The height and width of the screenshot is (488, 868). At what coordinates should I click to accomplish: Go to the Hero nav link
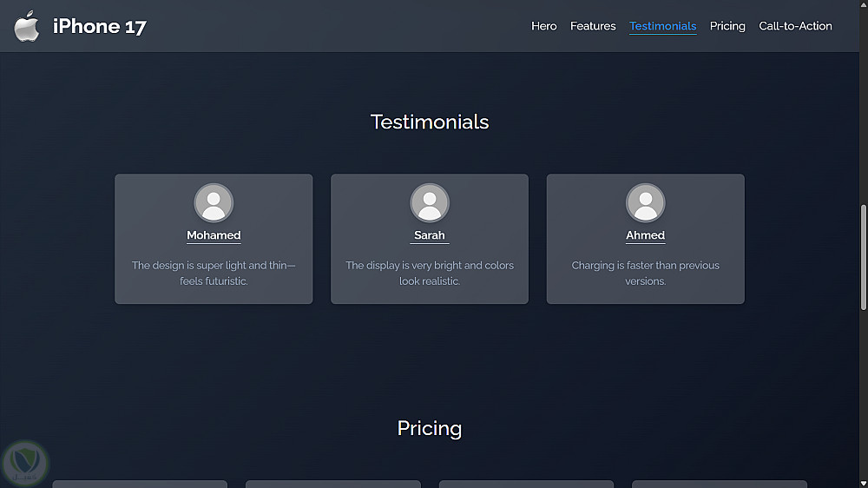pyautogui.click(x=543, y=26)
